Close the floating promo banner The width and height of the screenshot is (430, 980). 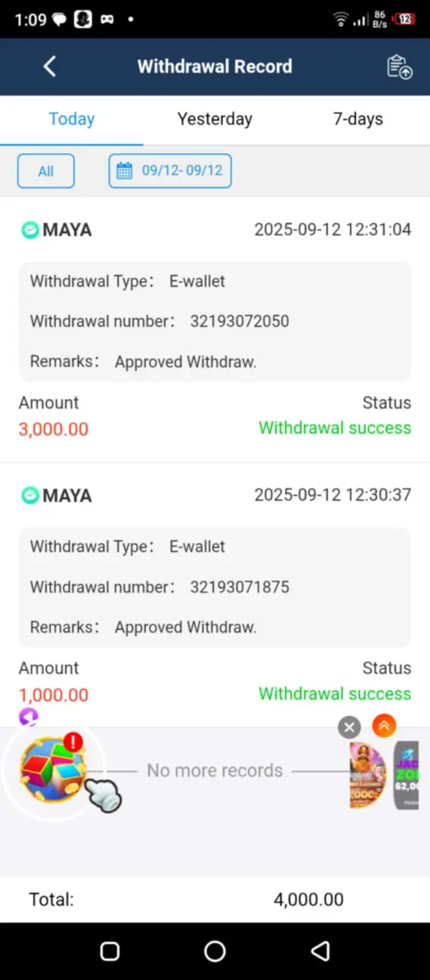[349, 727]
